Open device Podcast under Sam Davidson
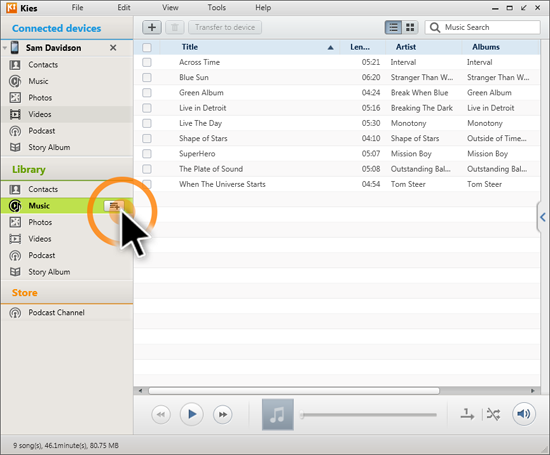This screenshot has width=550, height=455. click(x=67, y=131)
